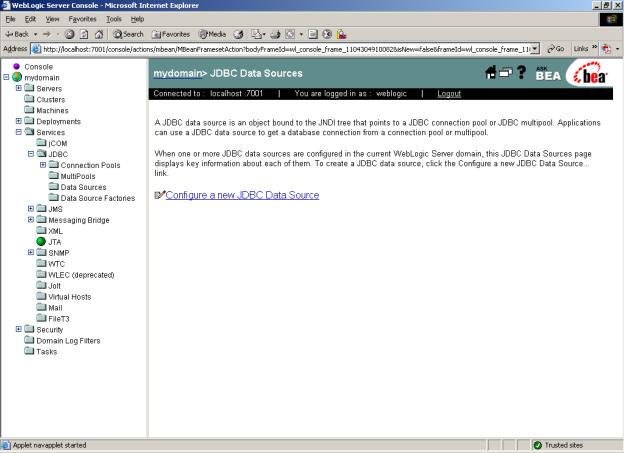Click the address bar URL field
This screenshot has height=453, width=624.
click(x=280, y=48)
